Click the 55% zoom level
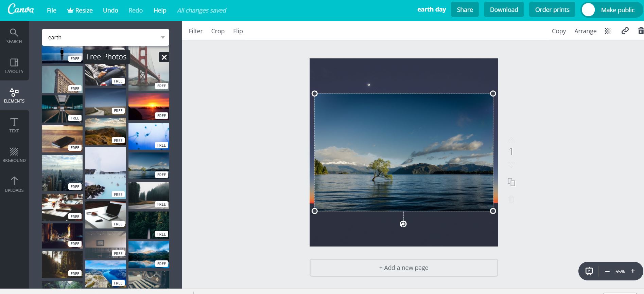644x294 pixels. pyautogui.click(x=620, y=271)
